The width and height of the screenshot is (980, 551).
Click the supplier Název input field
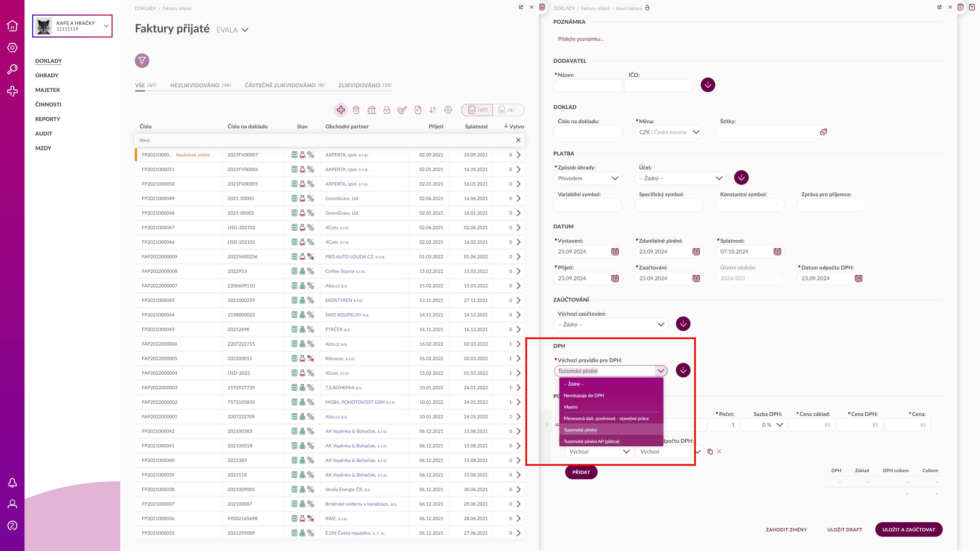point(587,85)
